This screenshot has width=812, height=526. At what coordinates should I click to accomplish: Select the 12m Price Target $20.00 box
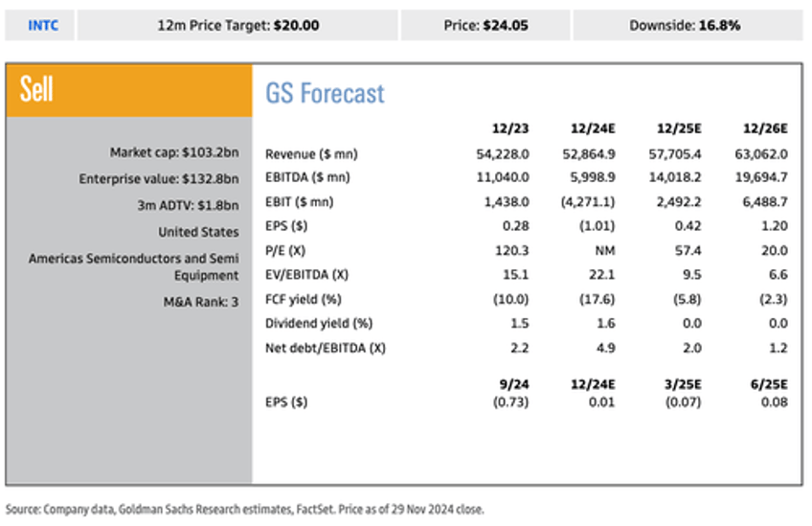tap(237, 25)
